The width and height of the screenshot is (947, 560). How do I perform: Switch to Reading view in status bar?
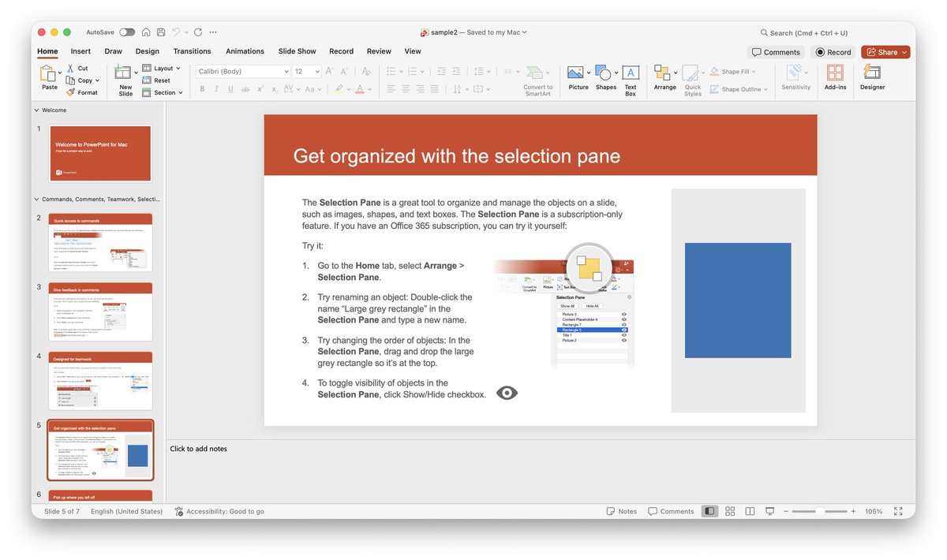[750, 511]
